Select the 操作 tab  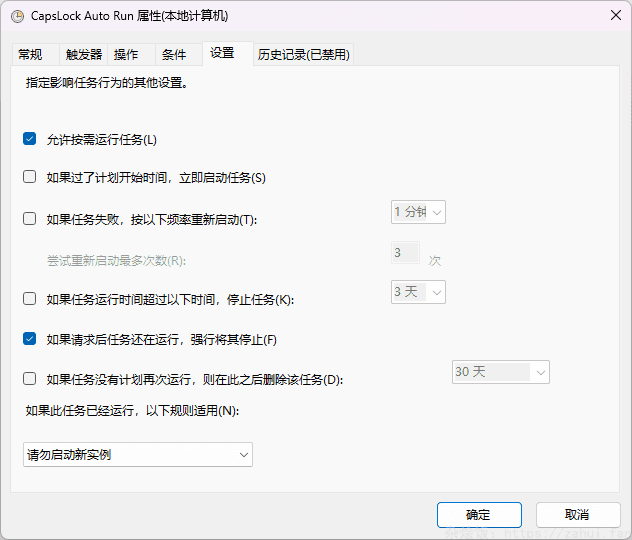tap(126, 54)
